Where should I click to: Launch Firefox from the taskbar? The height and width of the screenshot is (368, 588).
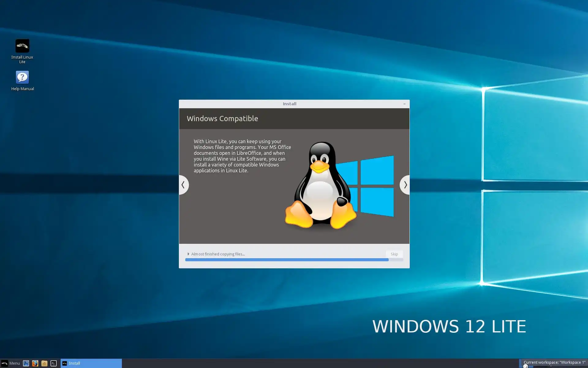pos(35,363)
